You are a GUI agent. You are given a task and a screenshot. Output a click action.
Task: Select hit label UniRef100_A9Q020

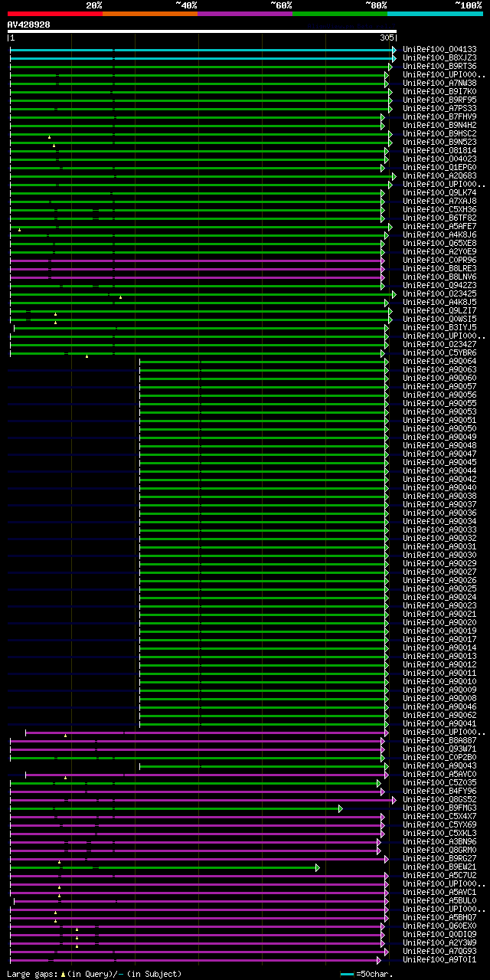(x=439, y=622)
